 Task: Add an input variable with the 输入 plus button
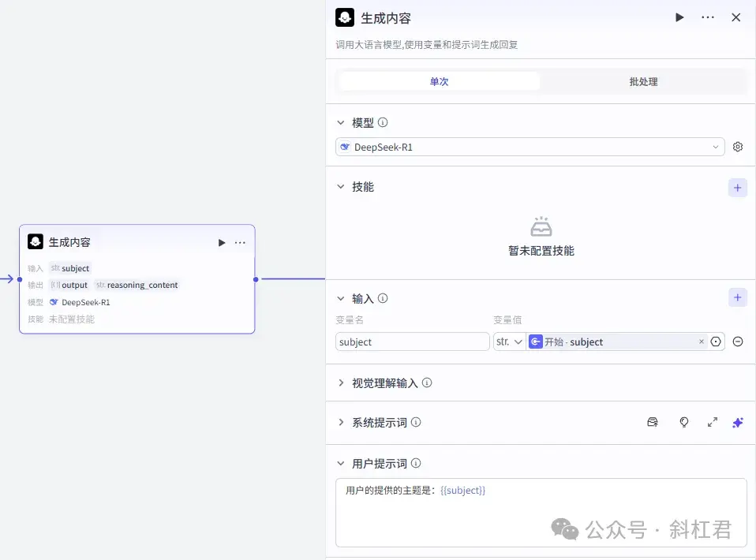[x=737, y=297]
